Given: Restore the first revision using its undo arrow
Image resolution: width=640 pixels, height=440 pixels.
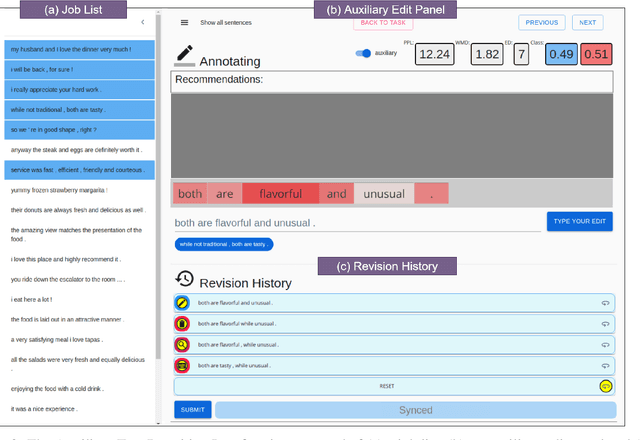Looking at the screenshot, I should tap(605, 302).
